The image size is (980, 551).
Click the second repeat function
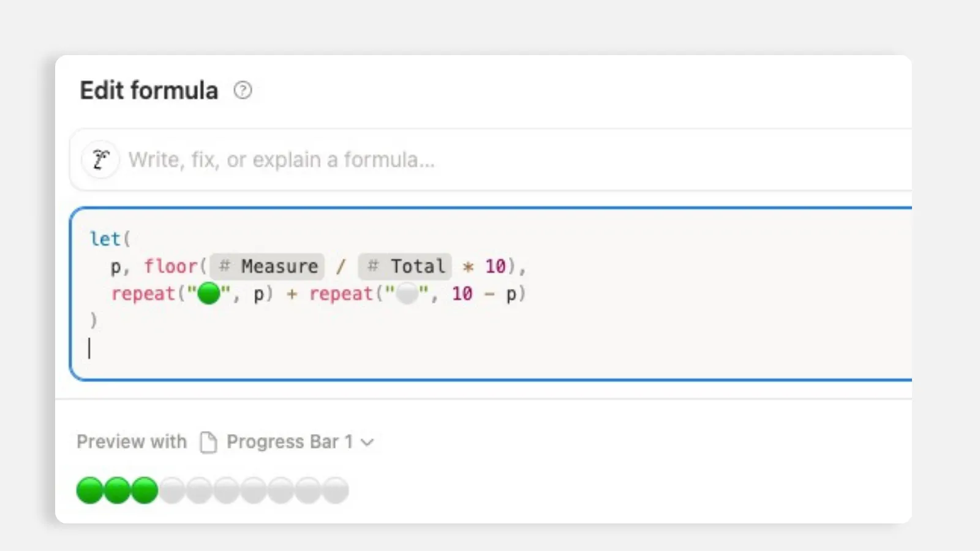(341, 294)
